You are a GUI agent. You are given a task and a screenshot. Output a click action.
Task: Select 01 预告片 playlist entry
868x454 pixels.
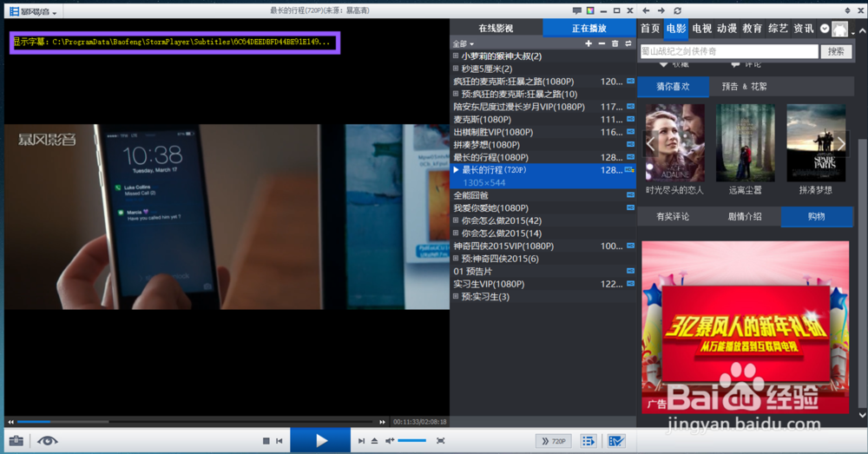pos(543,272)
